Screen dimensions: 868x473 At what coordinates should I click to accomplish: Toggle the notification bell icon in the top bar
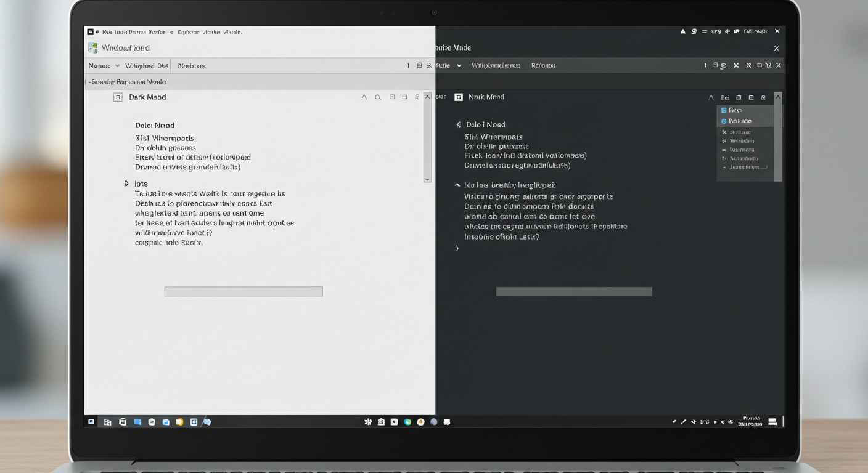(682, 31)
